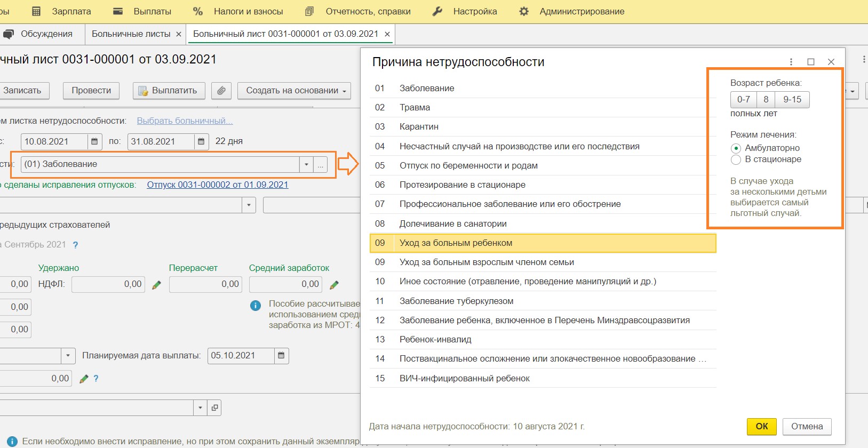Open the dialog's three-dot options menu
Image resolution: width=868 pixels, height=448 pixels.
[x=791, y=62]
